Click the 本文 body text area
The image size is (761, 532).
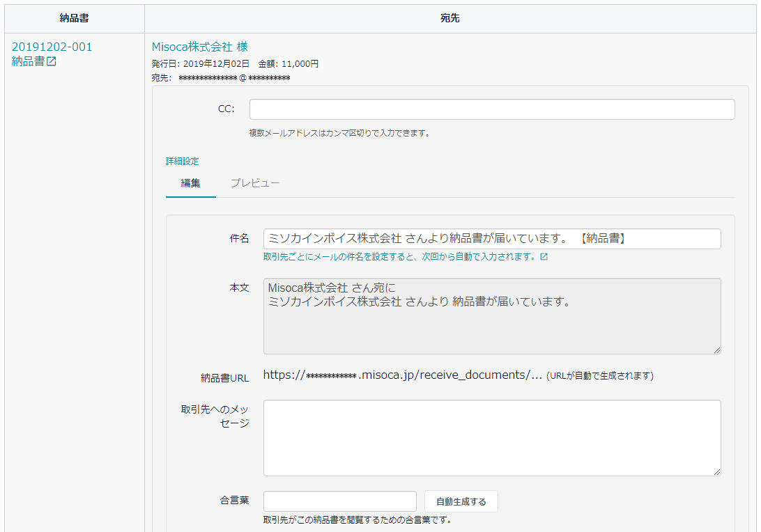[492, 316]
